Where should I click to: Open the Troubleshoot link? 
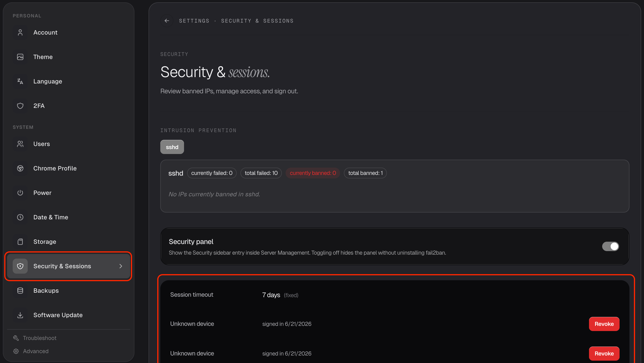click(35, 338)
